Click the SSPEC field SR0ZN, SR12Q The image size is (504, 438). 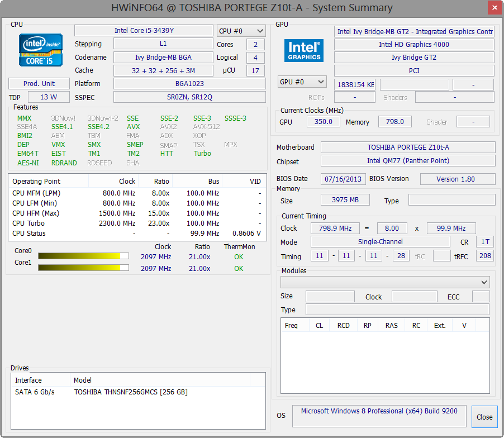pyautogui.click(x=189, y=97)
